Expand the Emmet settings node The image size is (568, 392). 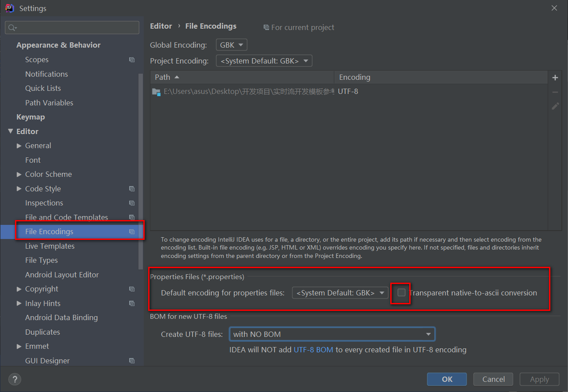(19, 346)
